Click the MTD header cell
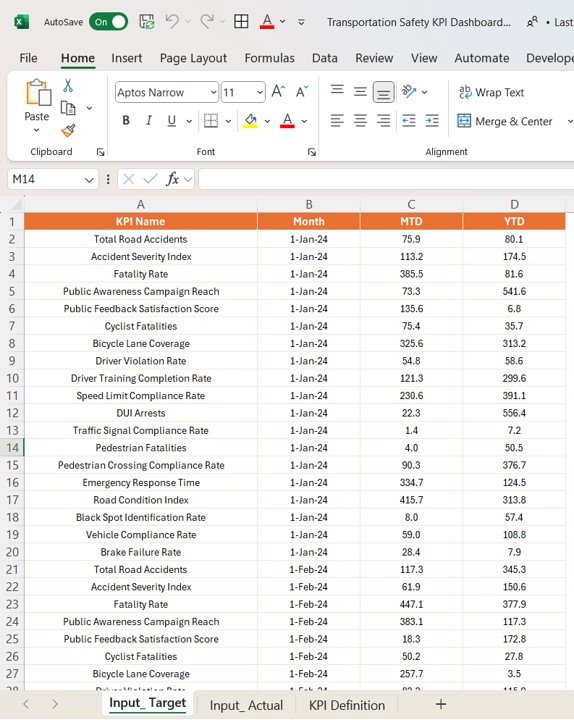 click(x=411, y=221)
